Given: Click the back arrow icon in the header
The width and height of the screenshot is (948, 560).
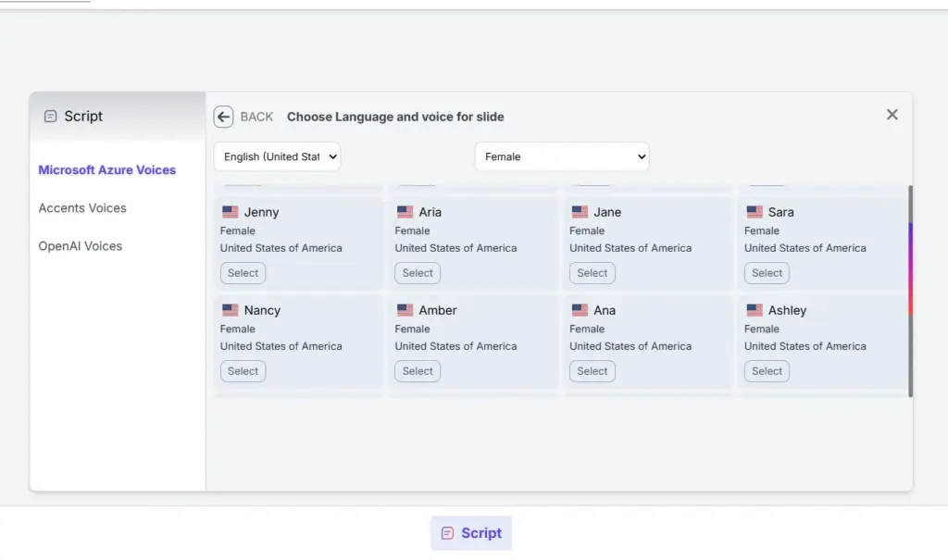Looking at the screenshot, I should [222, 116].
